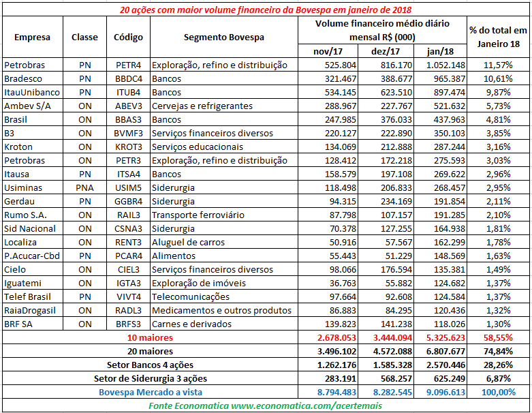Click the Rumo S.A. company cell

(x=33, y=215)
